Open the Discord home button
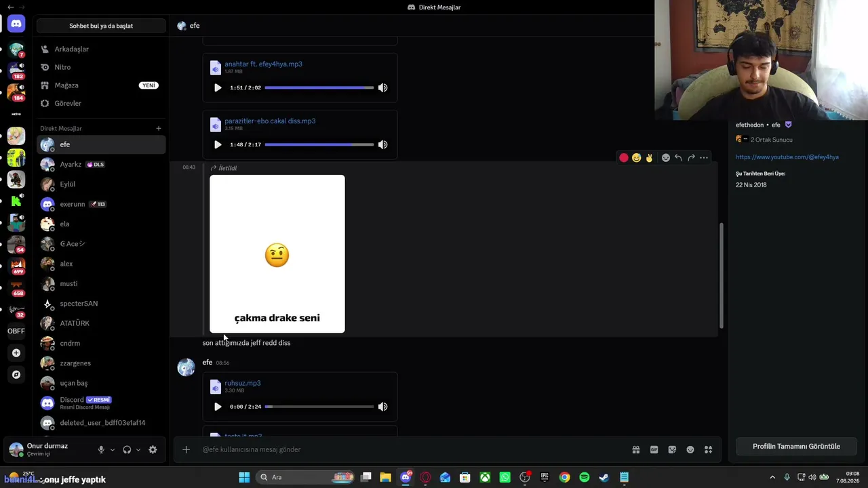 16,24
